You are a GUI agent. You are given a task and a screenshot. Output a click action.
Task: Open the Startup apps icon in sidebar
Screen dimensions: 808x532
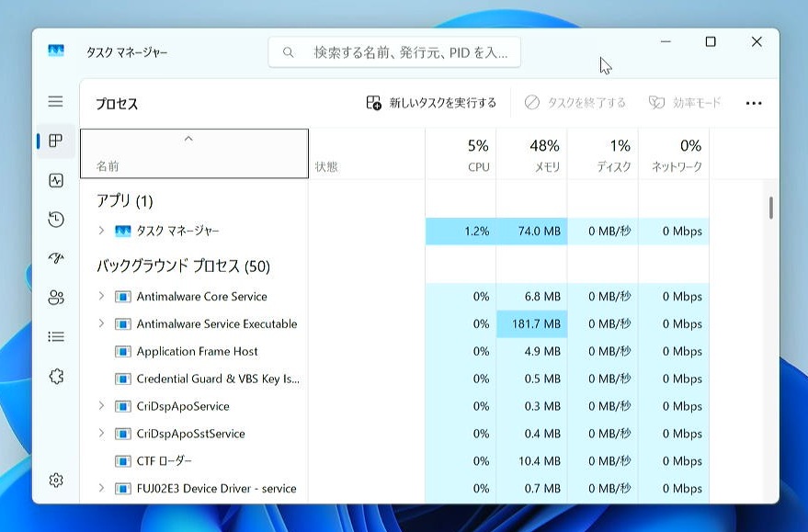[x=56, y=258]
